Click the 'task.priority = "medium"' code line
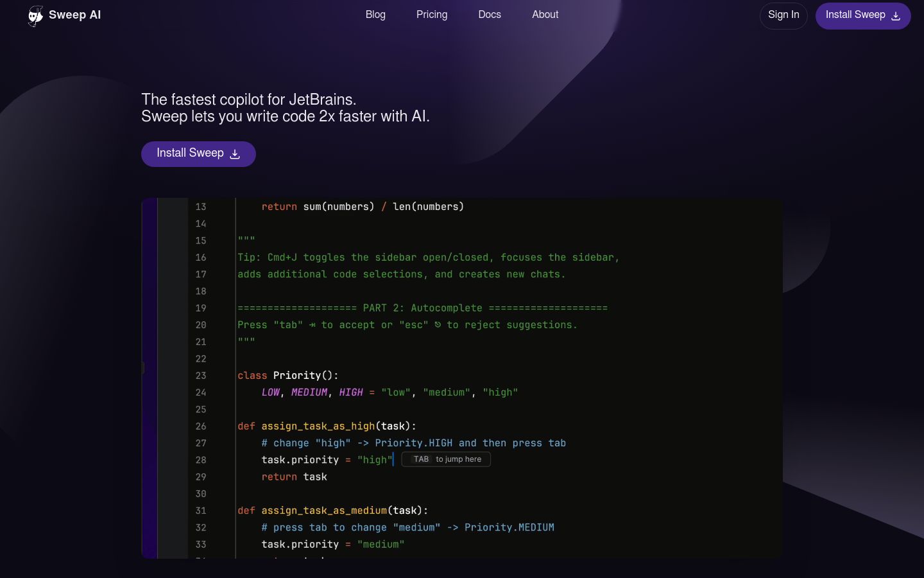Screen dimensions: 924x578 click(333, 545)
